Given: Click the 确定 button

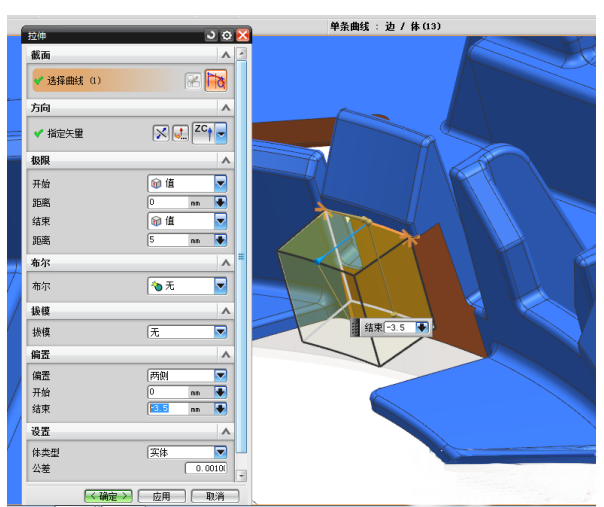Looking at the screenshot, I should pos(108,496).
